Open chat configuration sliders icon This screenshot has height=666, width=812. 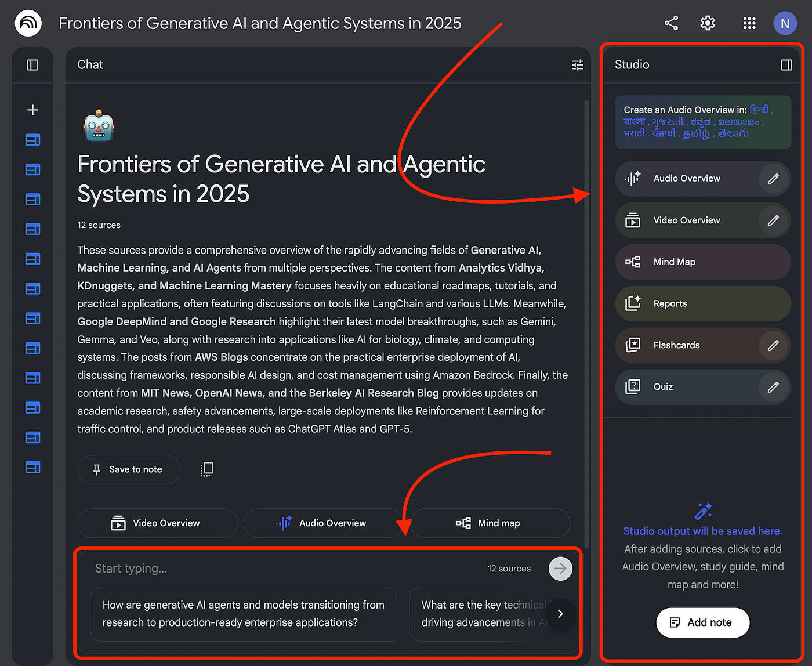[x=577, y=65]
